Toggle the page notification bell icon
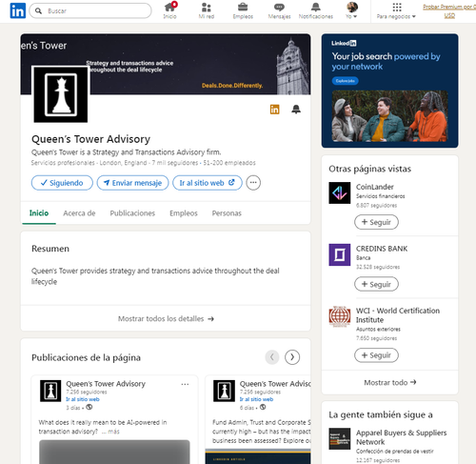Viewport: 476px width, 464px height. coord(296,110)
